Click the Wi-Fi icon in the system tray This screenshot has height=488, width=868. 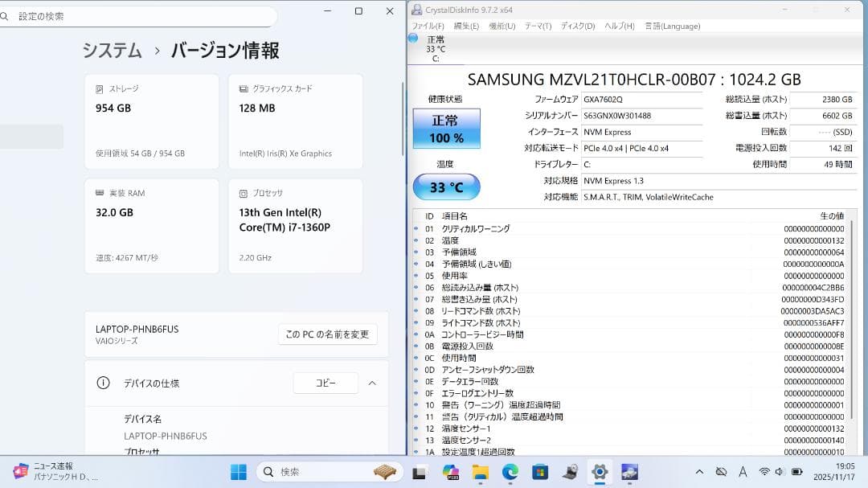coord(765,472)
